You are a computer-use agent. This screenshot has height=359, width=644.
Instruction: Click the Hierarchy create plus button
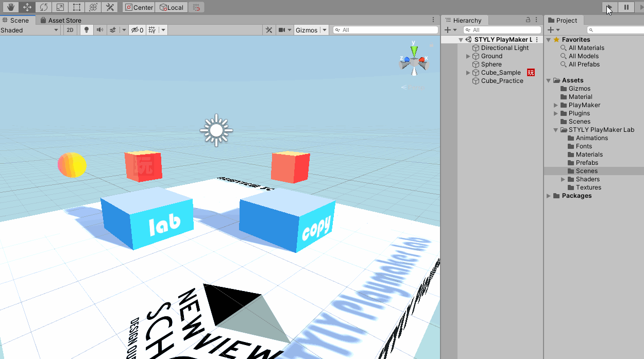447,30
